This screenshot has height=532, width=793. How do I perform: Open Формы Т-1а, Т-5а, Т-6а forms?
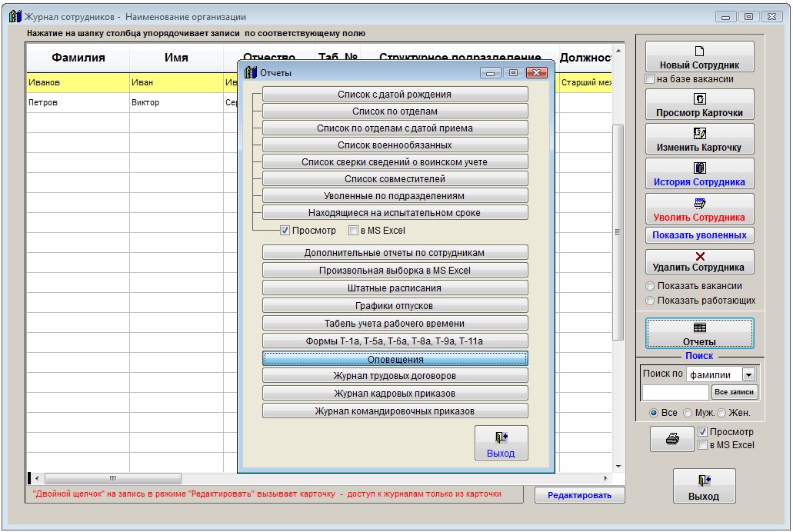coord(395,341)
